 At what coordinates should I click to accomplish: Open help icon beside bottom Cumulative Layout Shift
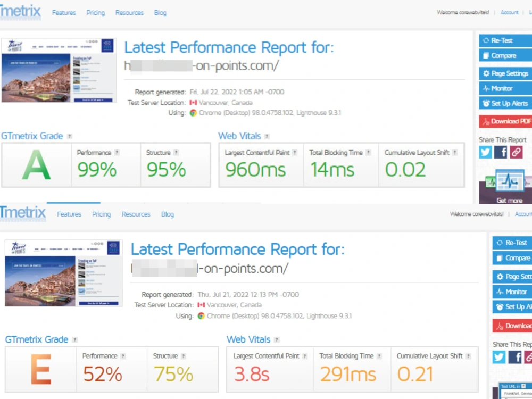[468, 356]
